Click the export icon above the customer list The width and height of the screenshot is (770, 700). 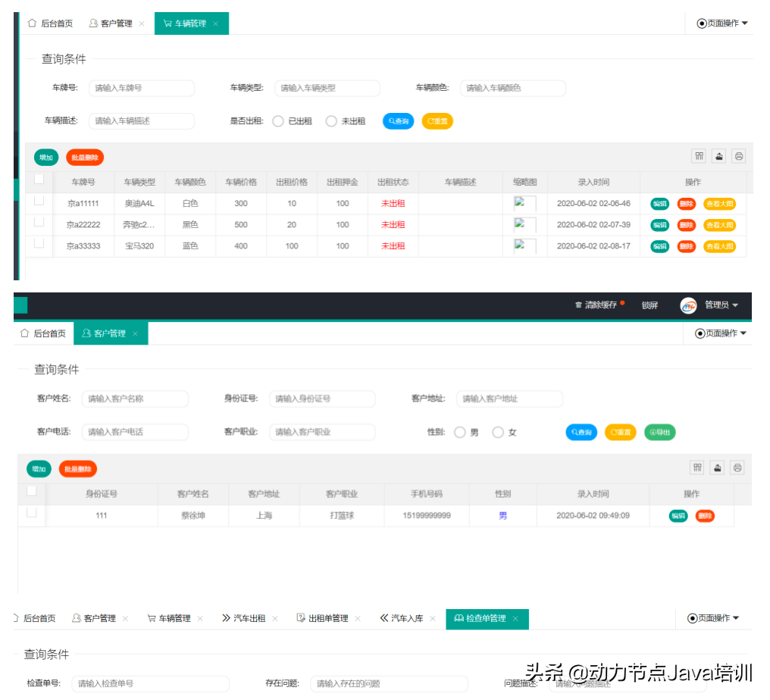(x=717, y=467)
